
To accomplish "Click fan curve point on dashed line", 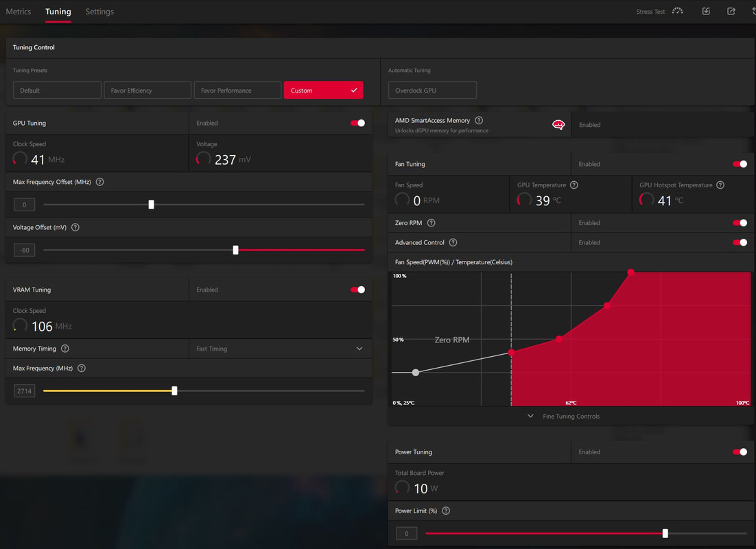I will 512,353.
